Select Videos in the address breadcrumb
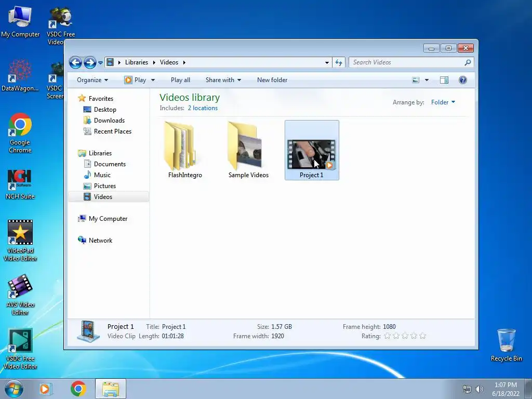Image resolution: width=532 pixels, height=399 pixels. pos(169,62)
